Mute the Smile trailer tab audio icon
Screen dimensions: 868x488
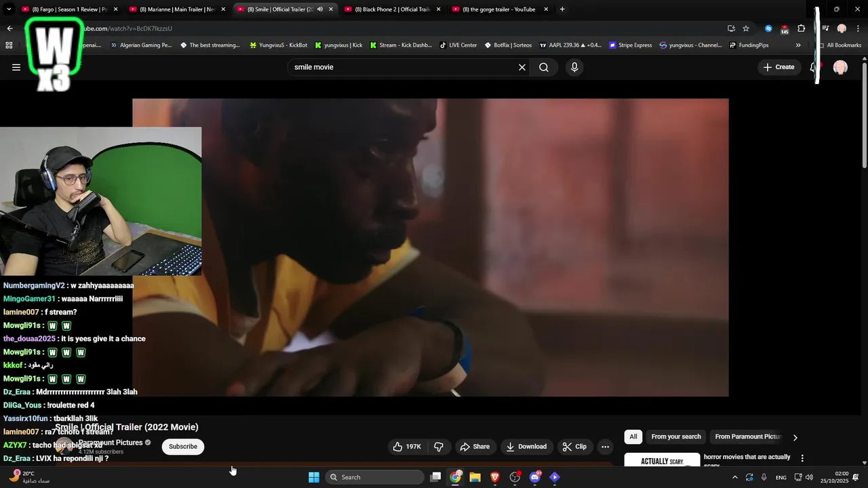click(x=320, y=9)
